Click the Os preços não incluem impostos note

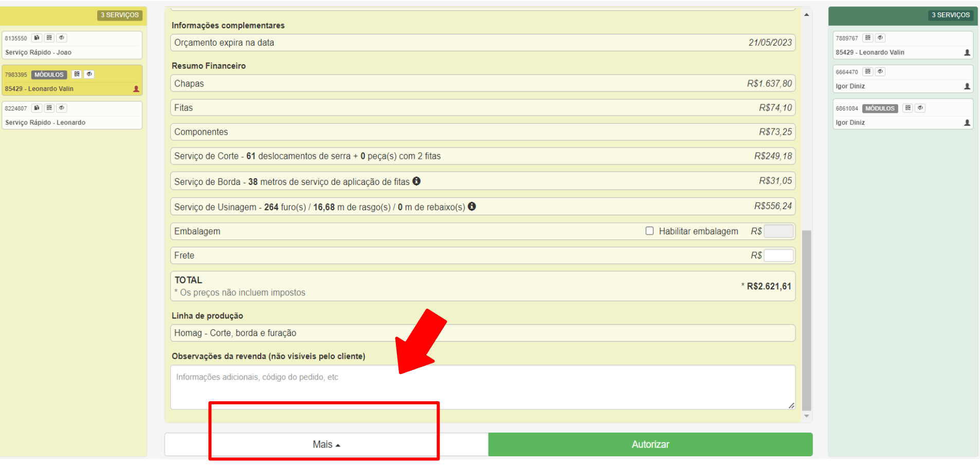240,292
